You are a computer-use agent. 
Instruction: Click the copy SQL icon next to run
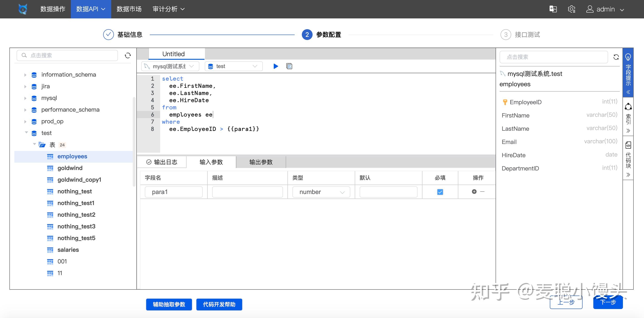click(289, 66)
